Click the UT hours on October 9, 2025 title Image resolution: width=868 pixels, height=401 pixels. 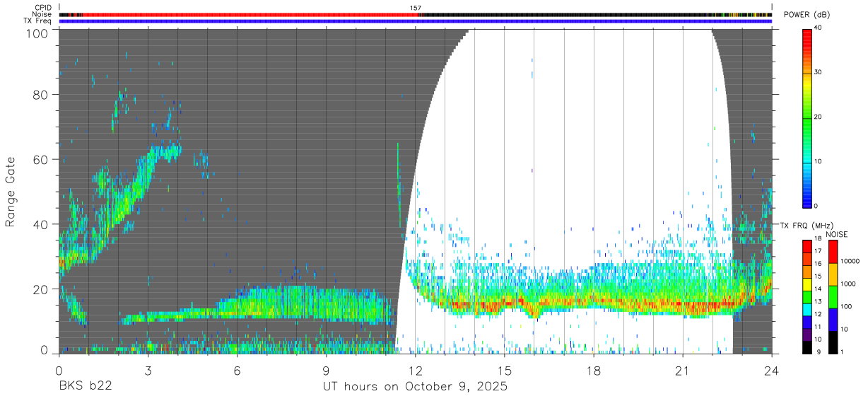tap(415, 387)
